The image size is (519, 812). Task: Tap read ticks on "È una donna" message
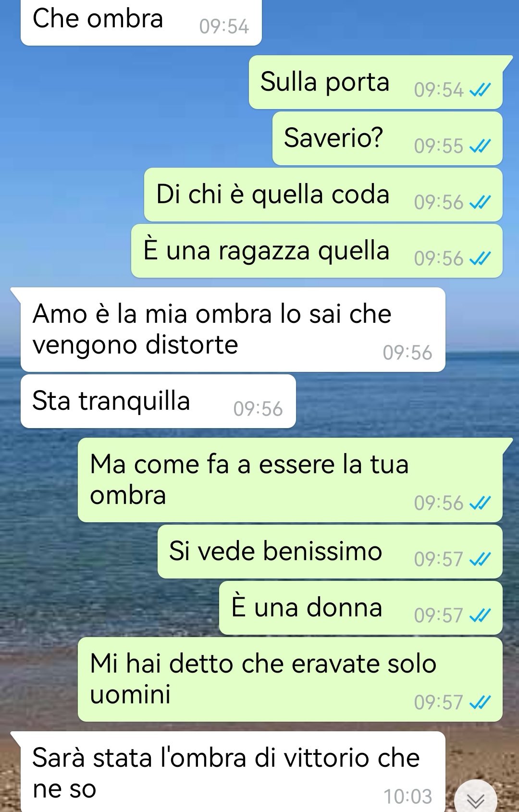click(x=480, y=615)
